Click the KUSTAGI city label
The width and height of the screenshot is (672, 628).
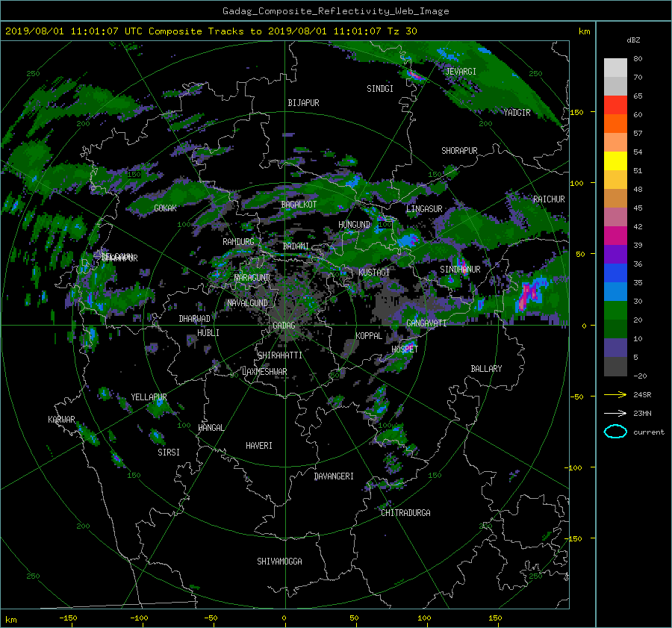pos(374,273)
